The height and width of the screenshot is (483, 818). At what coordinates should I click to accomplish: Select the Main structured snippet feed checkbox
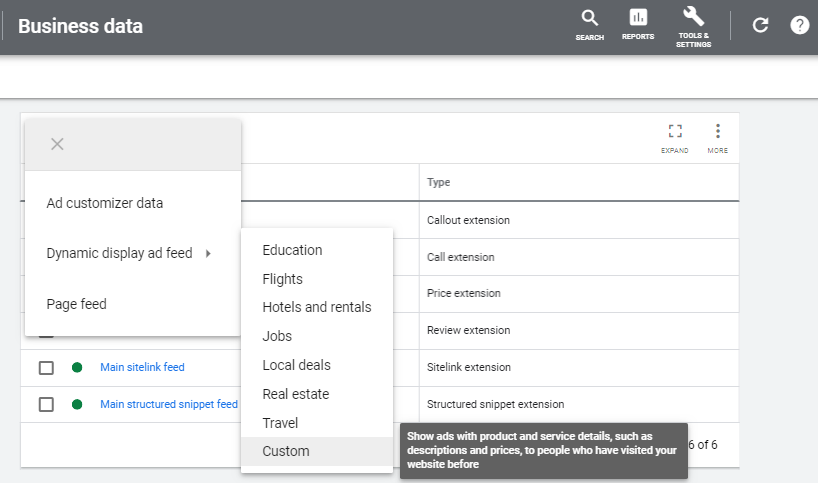pos(46,404)
